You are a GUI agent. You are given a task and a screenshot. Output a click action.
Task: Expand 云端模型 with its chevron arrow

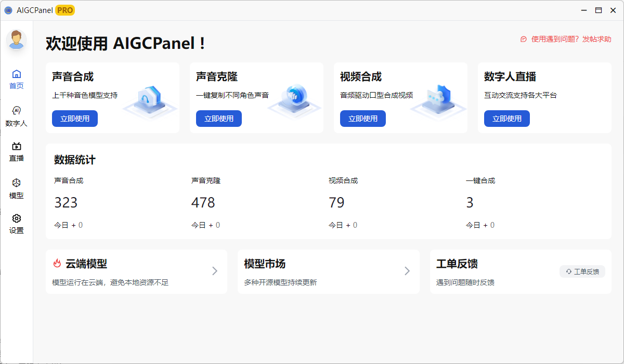(x=215, y=271)
